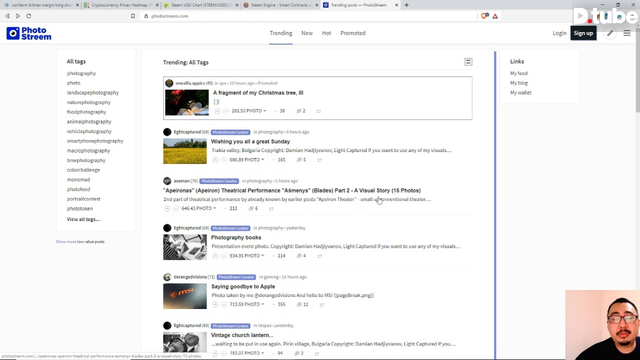Downvote the Photography books post
640x360 pixels.
[224, 256]
